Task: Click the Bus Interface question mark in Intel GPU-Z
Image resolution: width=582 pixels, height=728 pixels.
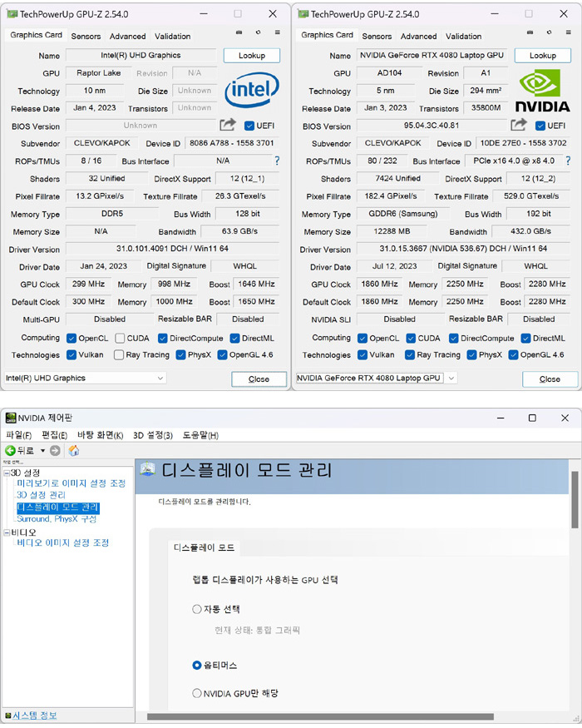Action: [277, 161]
